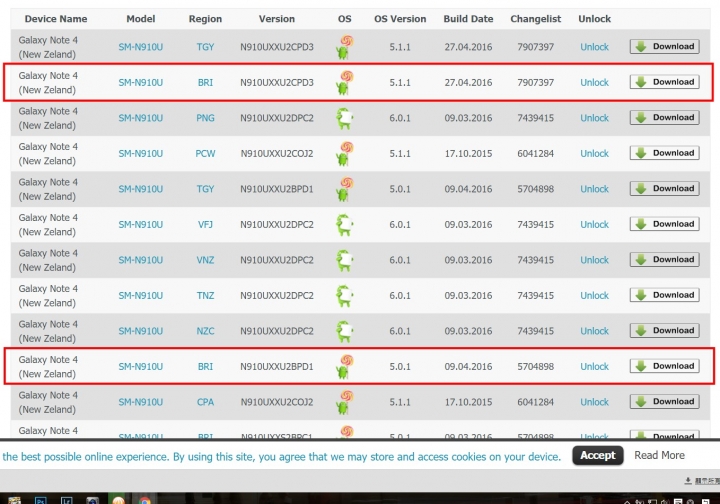720x504 pixels.
Task: Download firmware for the TGY N910UXXU2CPD3 row
Action: coord(664,46)
